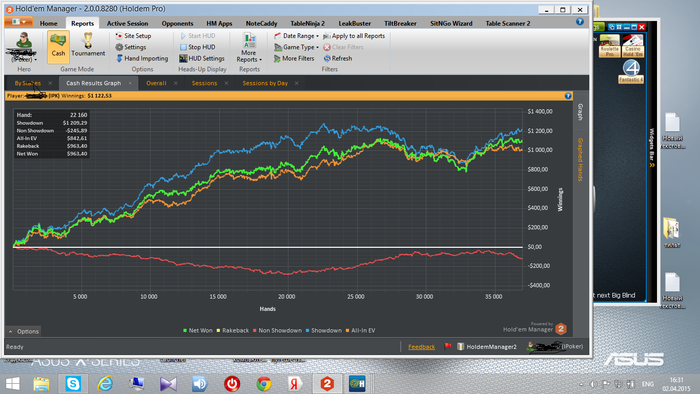The height and width of the screenshot is (394, 700).
Task: Toggle the Net Won legend series
Action: pos(197,331)
